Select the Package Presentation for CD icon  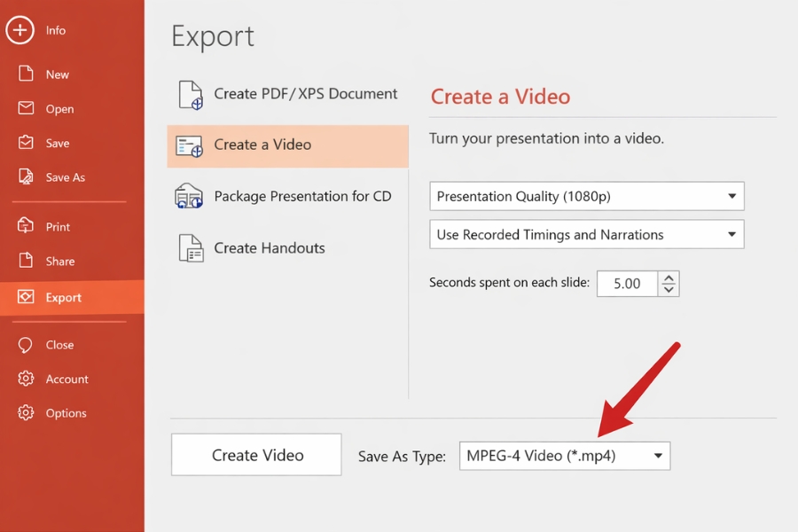(x=189, y=196)
